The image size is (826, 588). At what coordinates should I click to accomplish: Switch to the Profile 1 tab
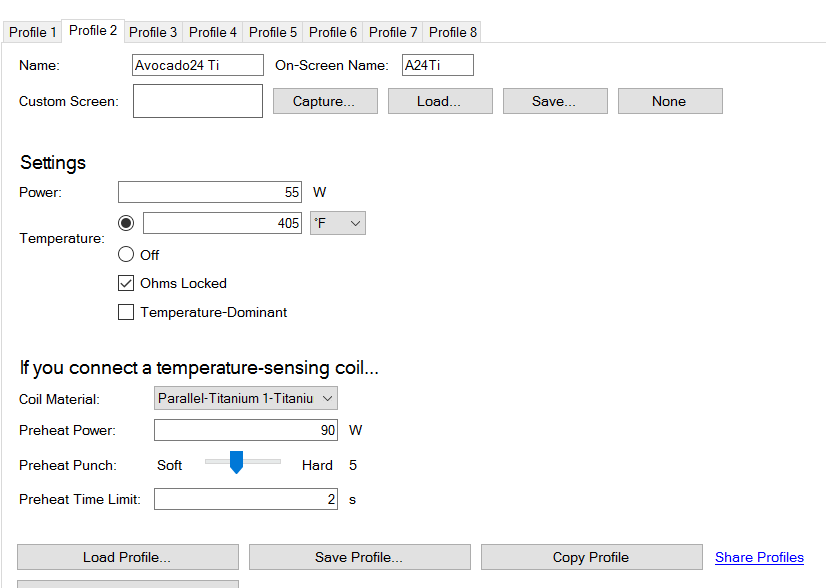click(33, 32)
